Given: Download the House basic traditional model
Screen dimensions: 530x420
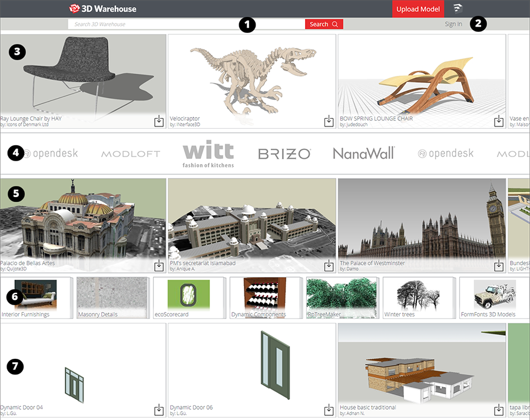Looking at the screenshot, I should tap(499, 409).
